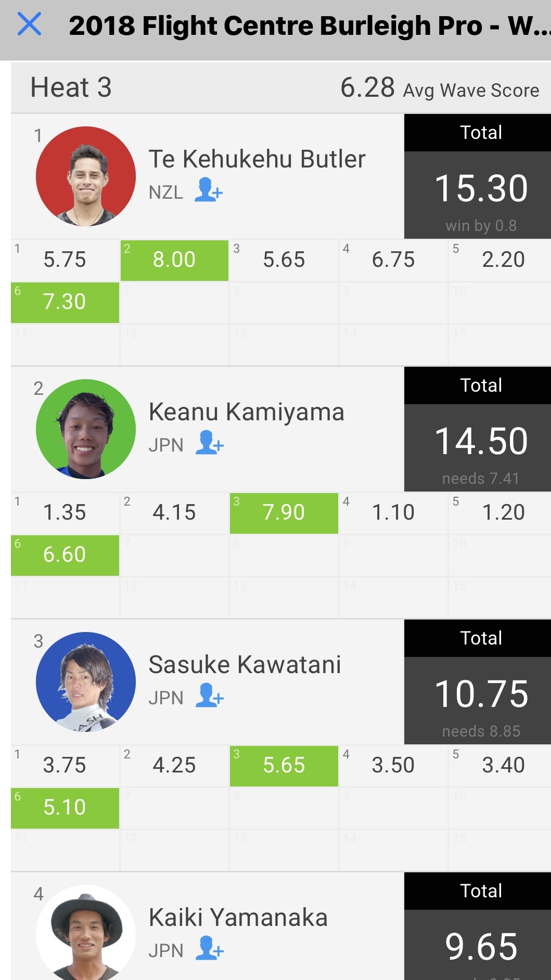Select Kawatani's 5.10 sixth wave score
The width and height of the screenshot is (551, 980).
point(65,808)
